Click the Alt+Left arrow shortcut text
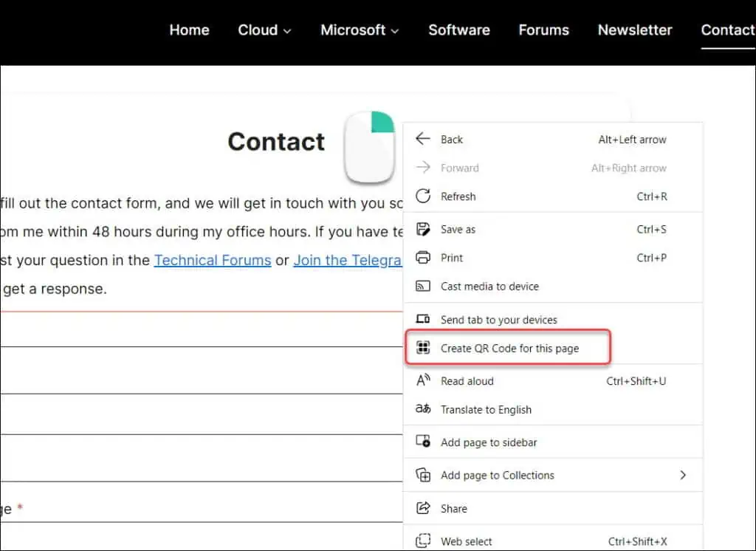Image resolution: width=756 pixels, height=551 pixels. (632, 140)
